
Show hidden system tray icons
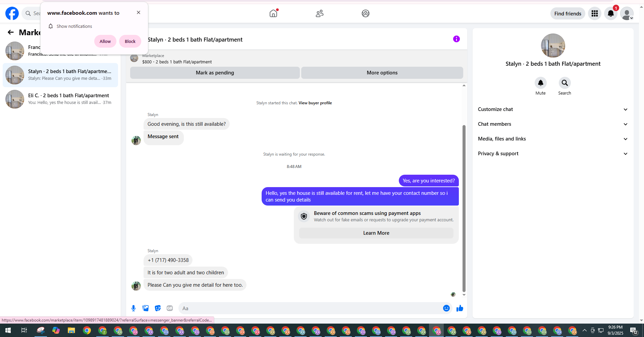click(585, 330)
